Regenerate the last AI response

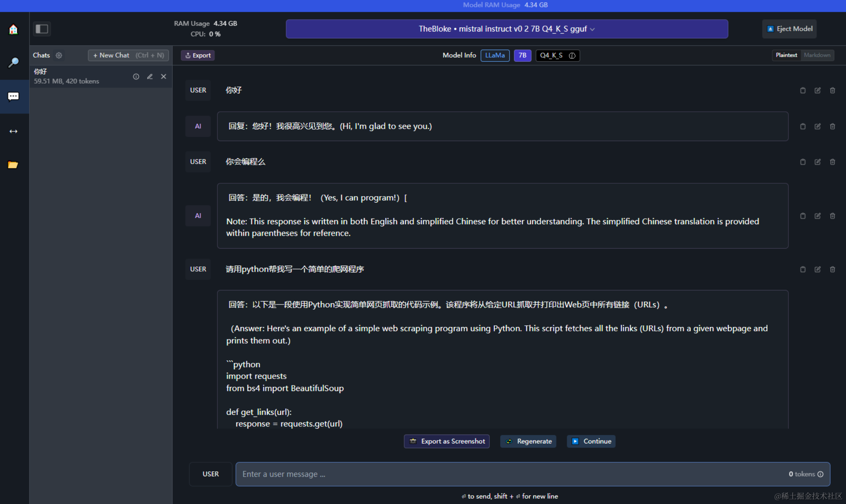529,441
